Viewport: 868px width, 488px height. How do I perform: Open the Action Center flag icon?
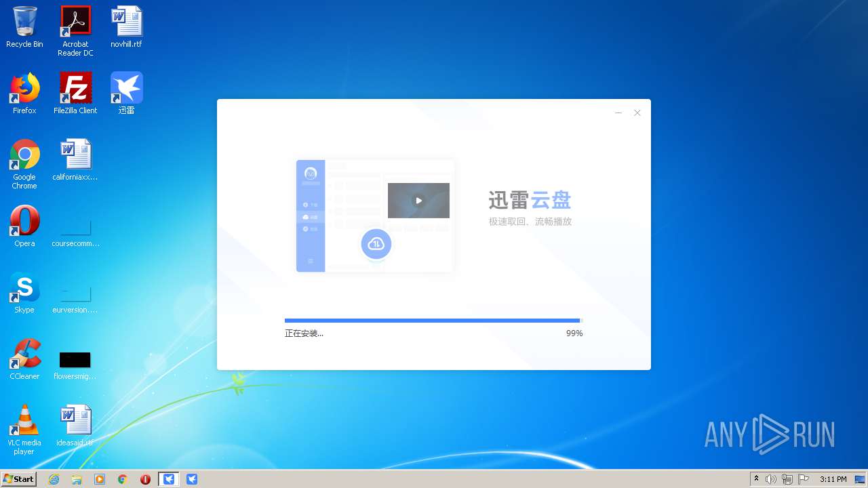pos(804,479)
